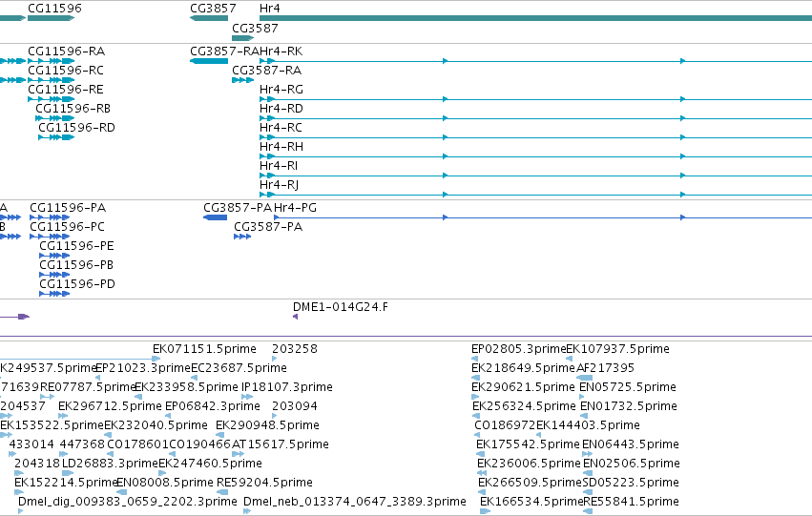Image resolution: width=812 pixels, height=516 pixels.
Task: Select the CG11596 gene bar
Action: coord(51,18)
